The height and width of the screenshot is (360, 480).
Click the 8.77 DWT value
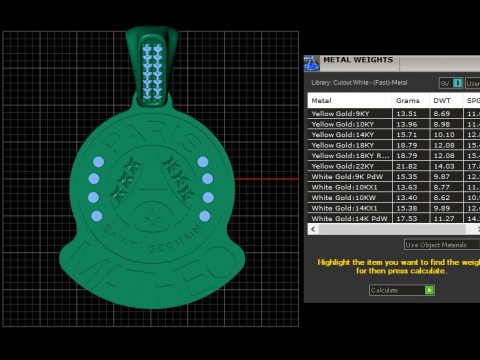click(x=442, y=187)
